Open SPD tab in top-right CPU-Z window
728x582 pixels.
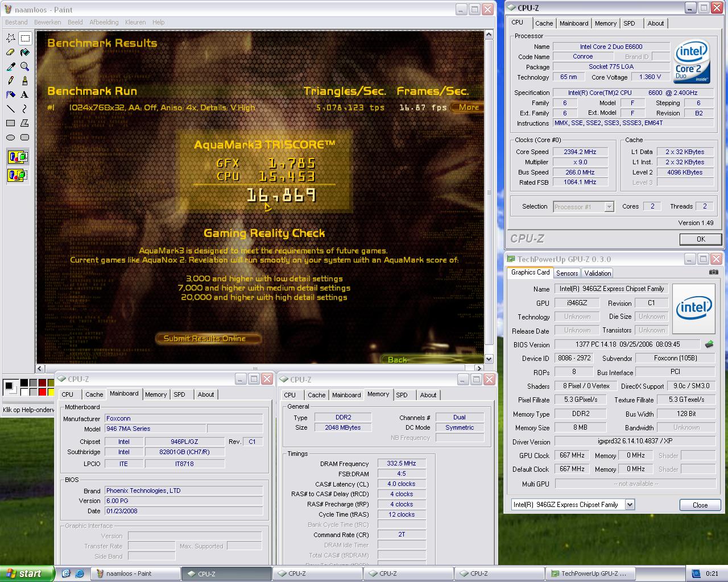click(629, 23)
